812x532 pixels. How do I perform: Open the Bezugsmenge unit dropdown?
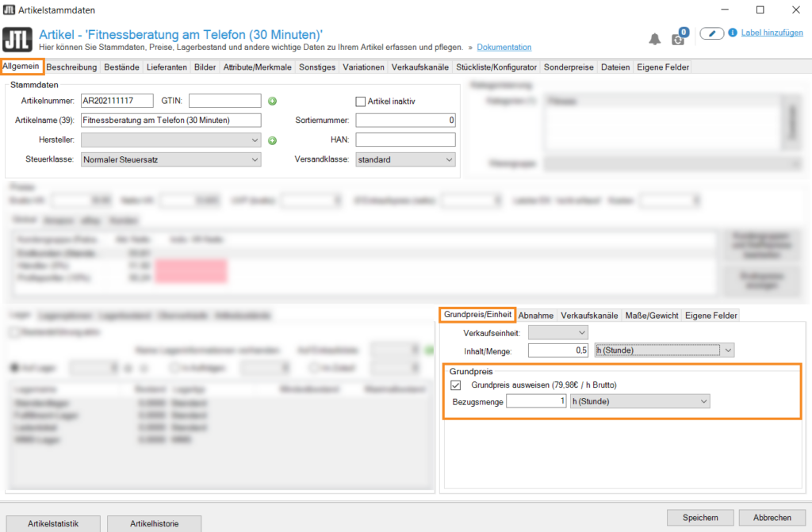click(x=639, y=402)
